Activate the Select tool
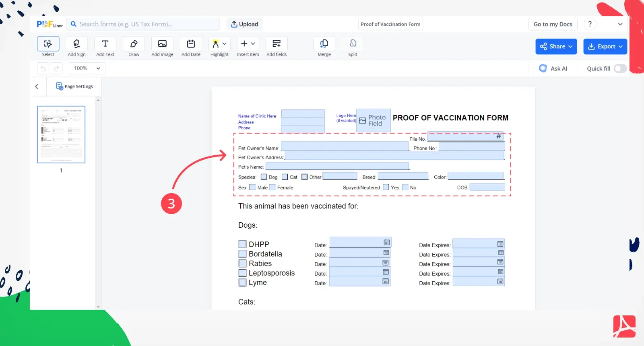Image resolution: width=644 pixels, height=346 pixels. tap(48, 44)
